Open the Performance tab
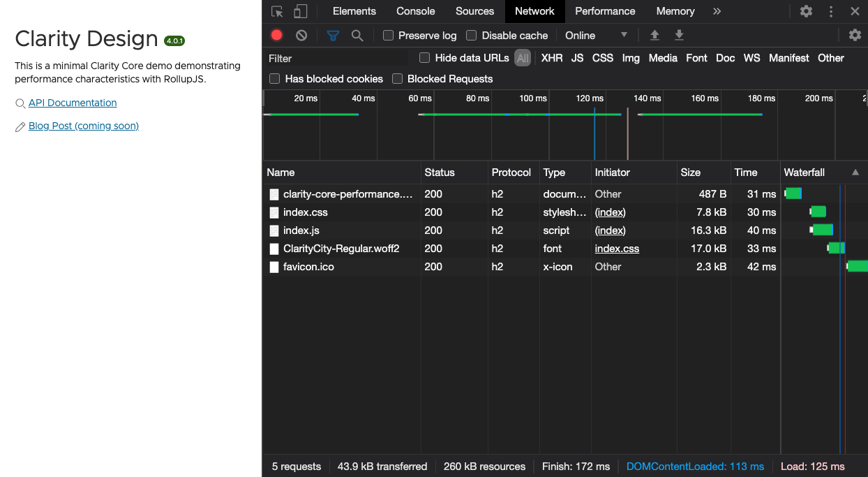The width and height of the screenshot is (868, 477). tap(605, 11)
